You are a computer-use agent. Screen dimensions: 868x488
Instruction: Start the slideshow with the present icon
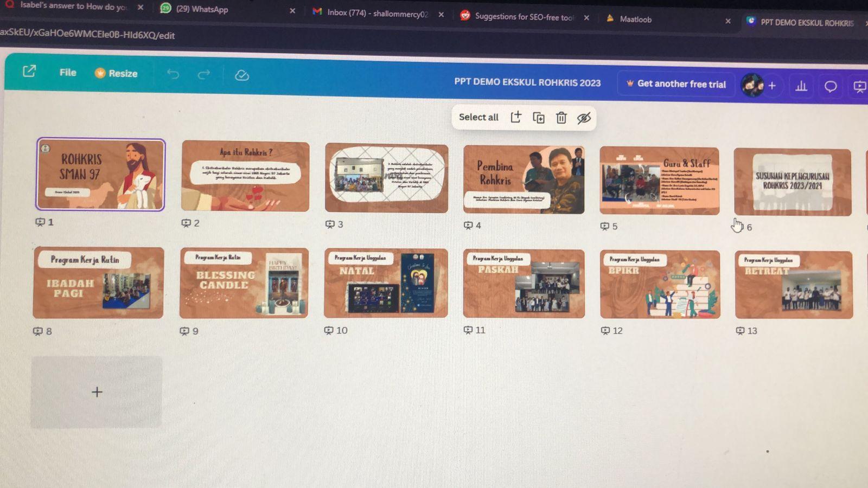859,86
